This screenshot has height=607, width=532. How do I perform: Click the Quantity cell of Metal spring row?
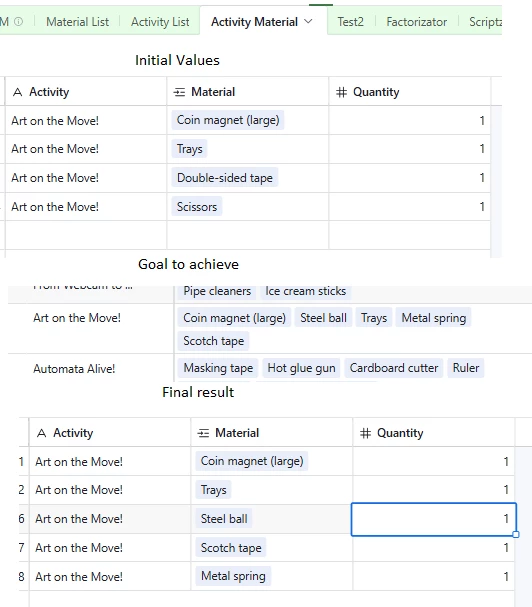433,576
